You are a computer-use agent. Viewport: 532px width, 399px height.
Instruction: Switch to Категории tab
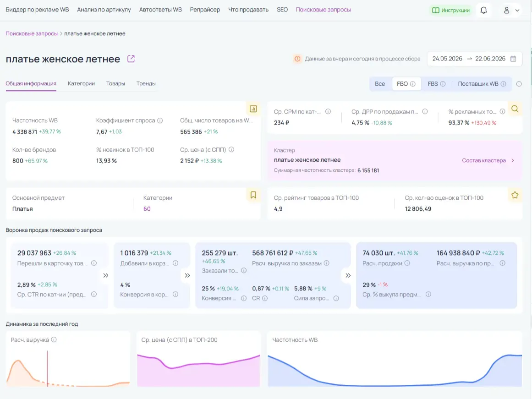point(82,83)
